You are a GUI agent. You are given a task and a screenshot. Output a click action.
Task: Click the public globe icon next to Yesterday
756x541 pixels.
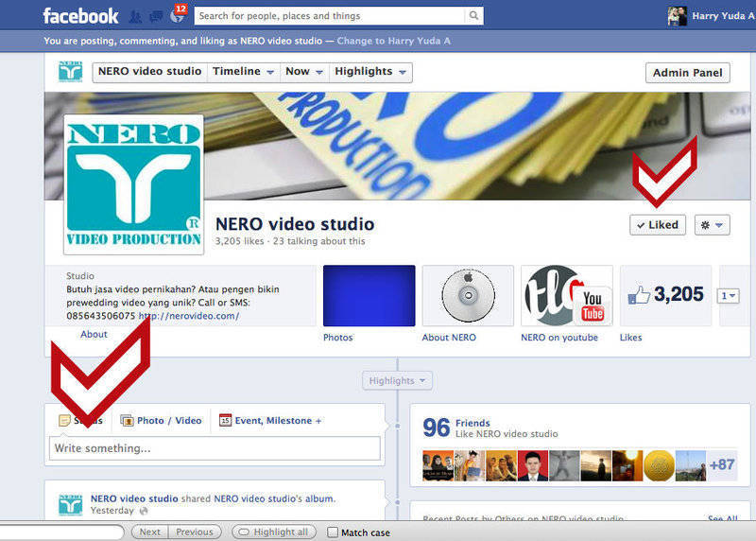click(144, 511)
